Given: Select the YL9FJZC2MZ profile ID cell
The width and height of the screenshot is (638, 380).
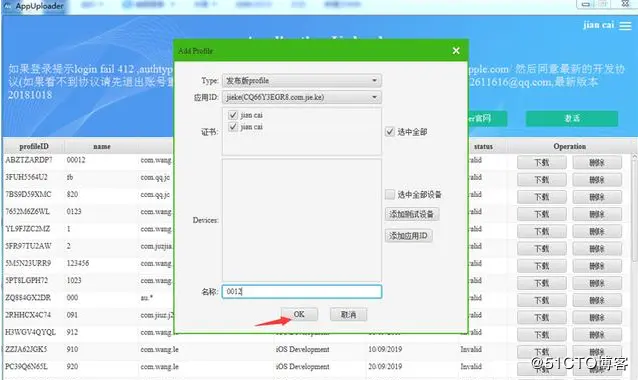Looking at the screenshot, I should 27,229.
